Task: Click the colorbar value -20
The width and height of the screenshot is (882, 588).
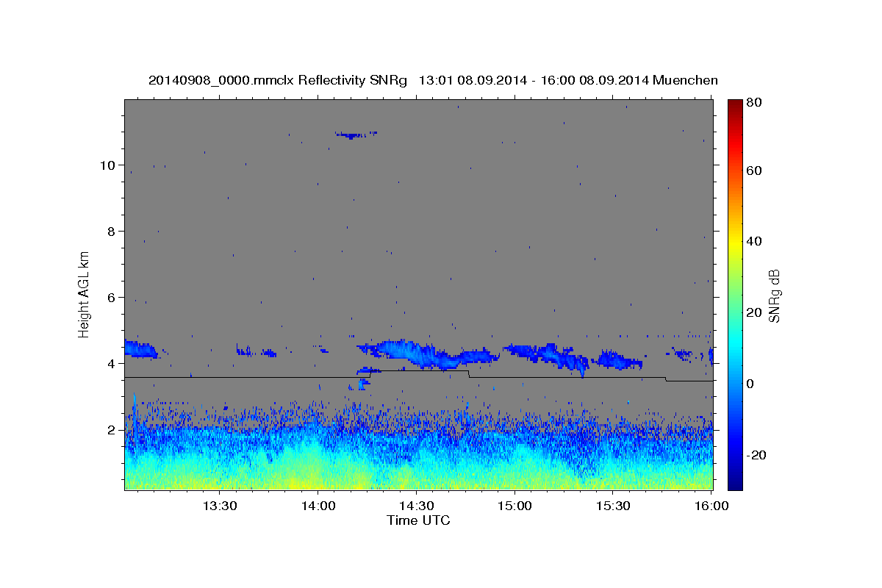Action: click(x=756, y=455)
